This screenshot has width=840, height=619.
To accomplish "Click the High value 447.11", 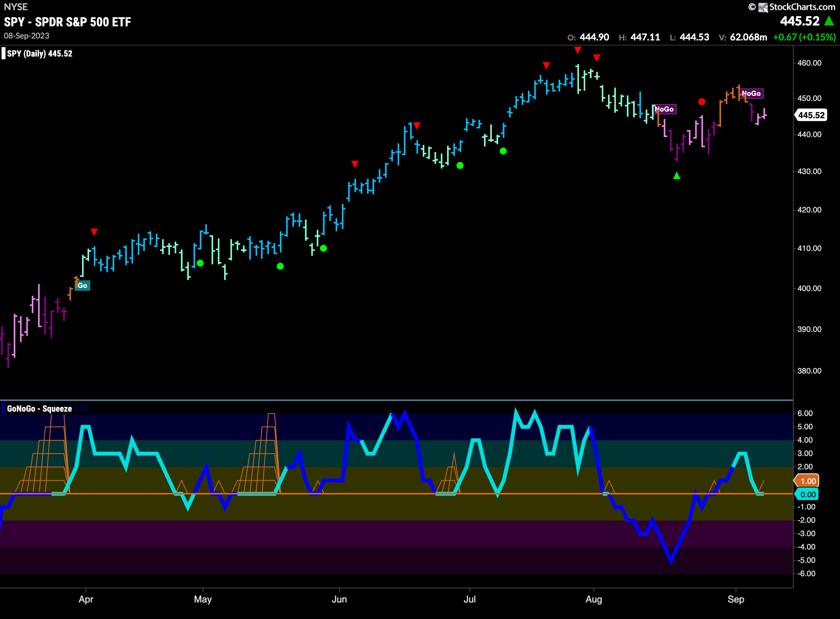I will pos(645,37).
